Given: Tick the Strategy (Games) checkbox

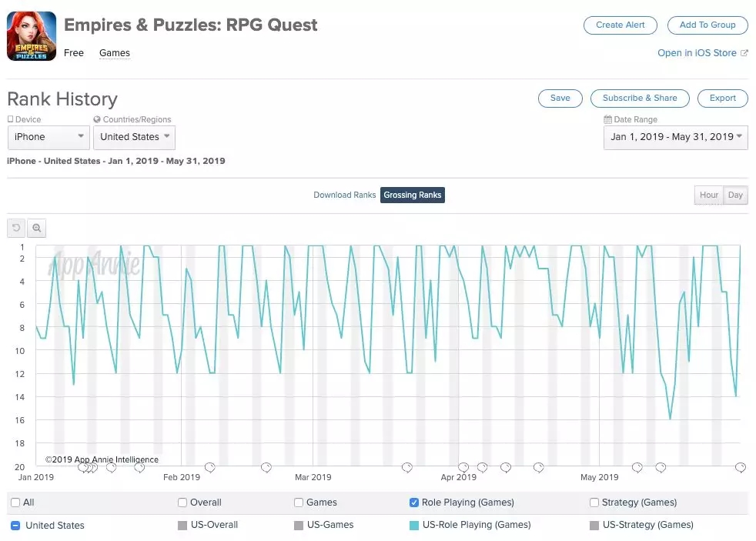Looking at the screenshot, I should pyautogui.click(x=594, y=503).
